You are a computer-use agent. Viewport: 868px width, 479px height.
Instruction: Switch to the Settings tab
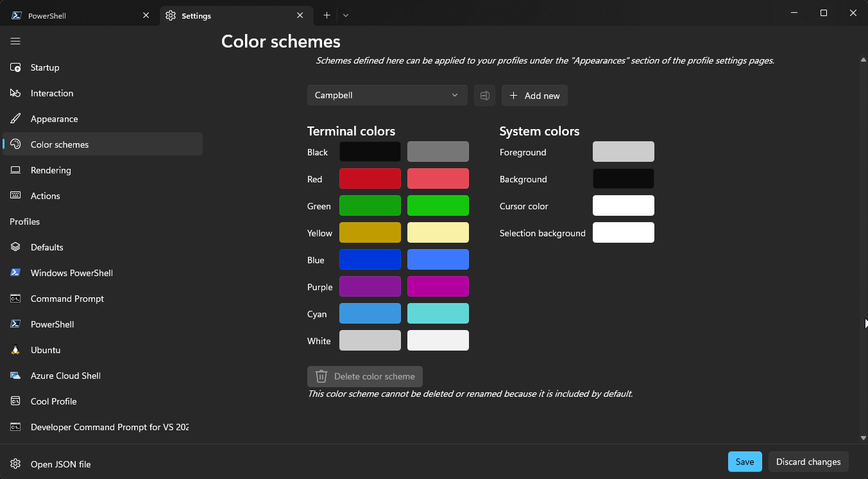[235, 15]
